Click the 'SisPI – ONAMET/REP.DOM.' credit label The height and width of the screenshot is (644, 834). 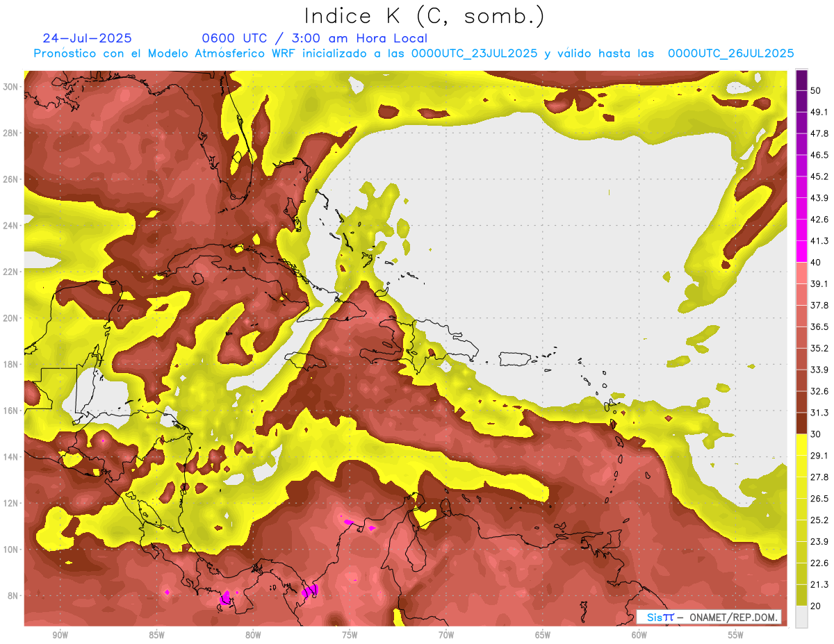(708, 617)
